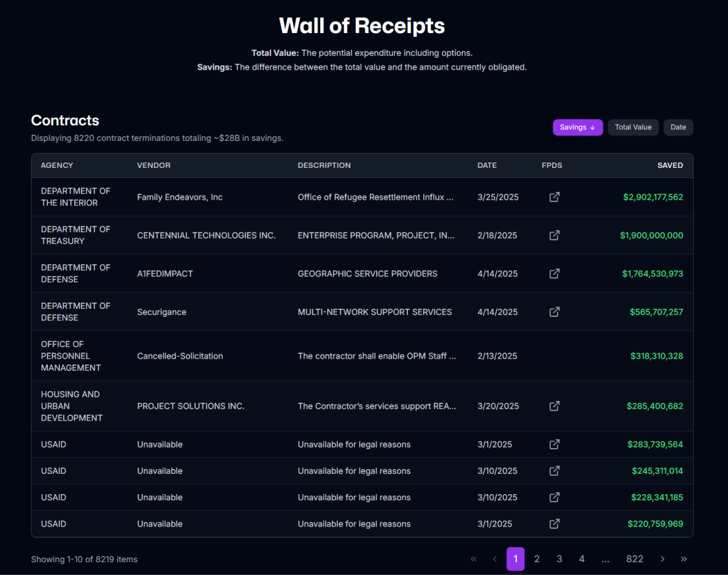Click Office of Refugee Resettlement description
Image resolution: width=728 pixels, height=575 pixels.
[375, 197]
